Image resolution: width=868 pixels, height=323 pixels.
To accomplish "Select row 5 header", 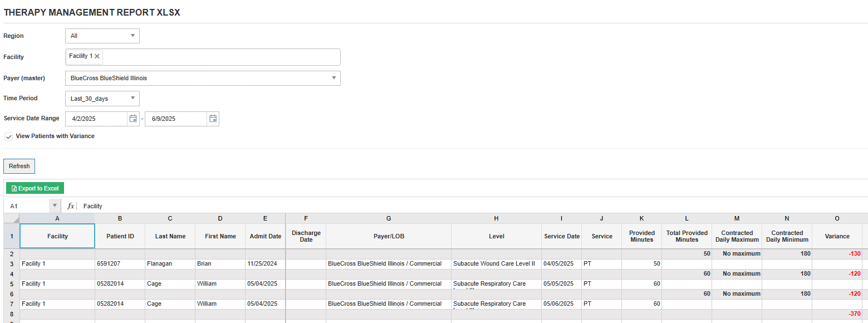I will (x=12, y=284).
